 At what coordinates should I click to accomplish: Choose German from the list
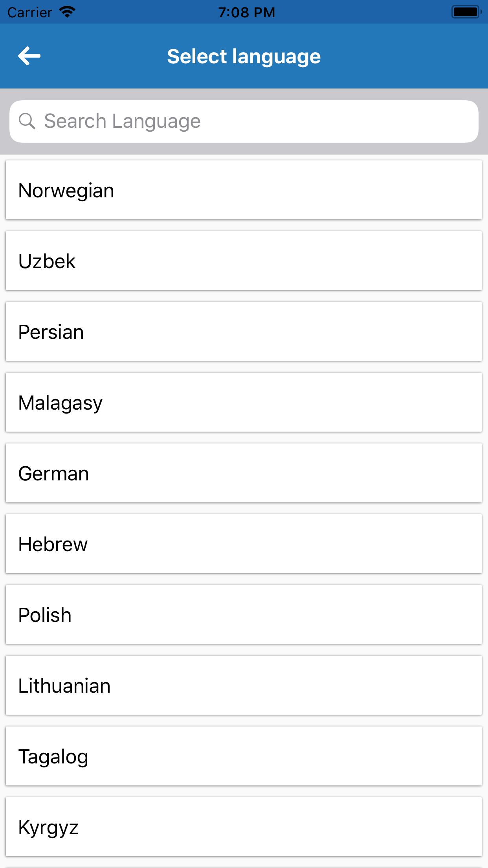pos(244,473)
